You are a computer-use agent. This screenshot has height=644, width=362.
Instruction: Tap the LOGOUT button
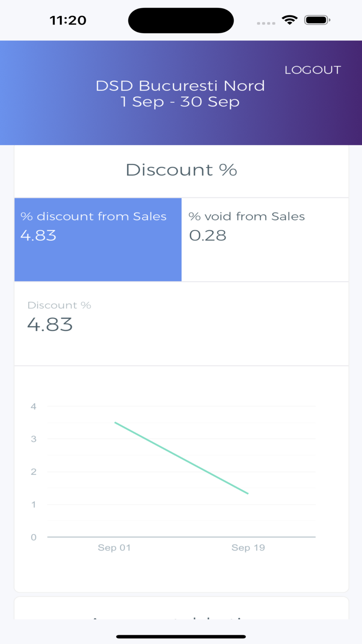[x=312, y=70]
